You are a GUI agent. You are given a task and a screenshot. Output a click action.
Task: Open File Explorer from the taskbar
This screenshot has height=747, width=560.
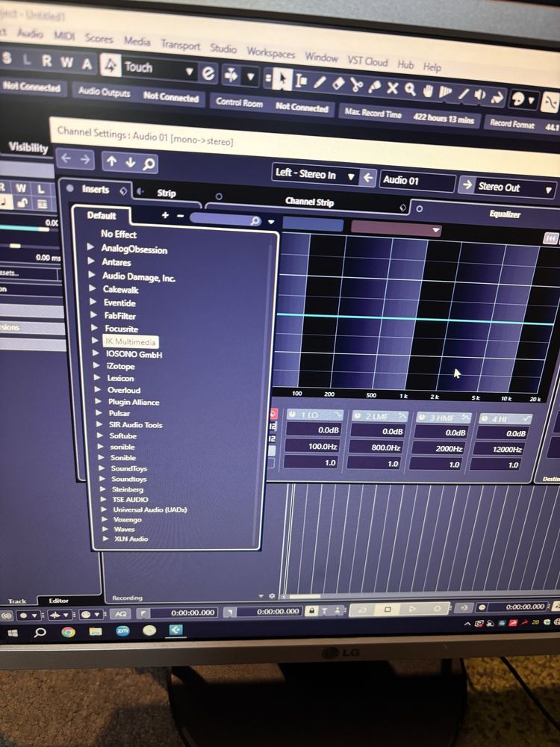(96, 631)
